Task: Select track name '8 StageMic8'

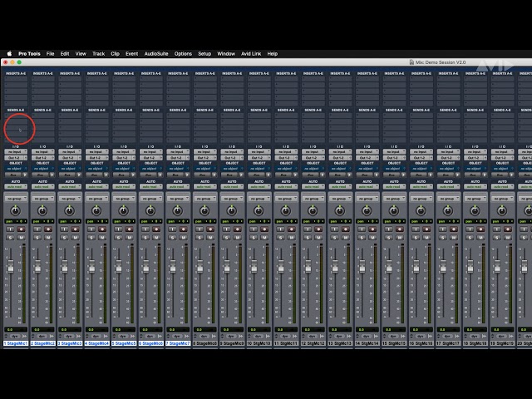Action: [x=205, y=343]
